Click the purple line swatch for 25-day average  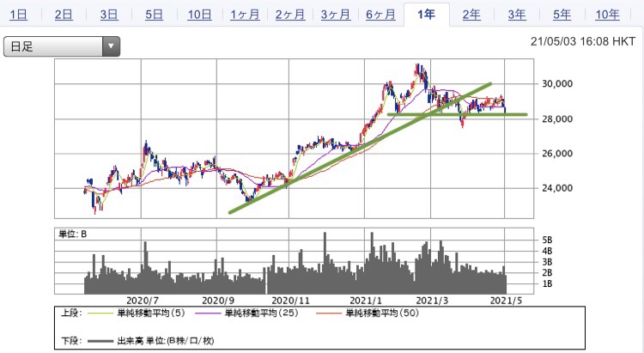click(208, 313)
